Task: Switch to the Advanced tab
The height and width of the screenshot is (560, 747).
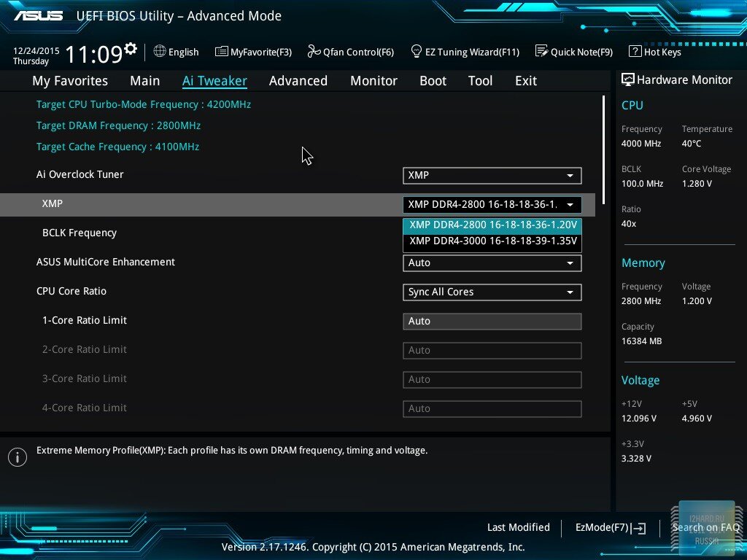Action: click(x=298, y=80)
